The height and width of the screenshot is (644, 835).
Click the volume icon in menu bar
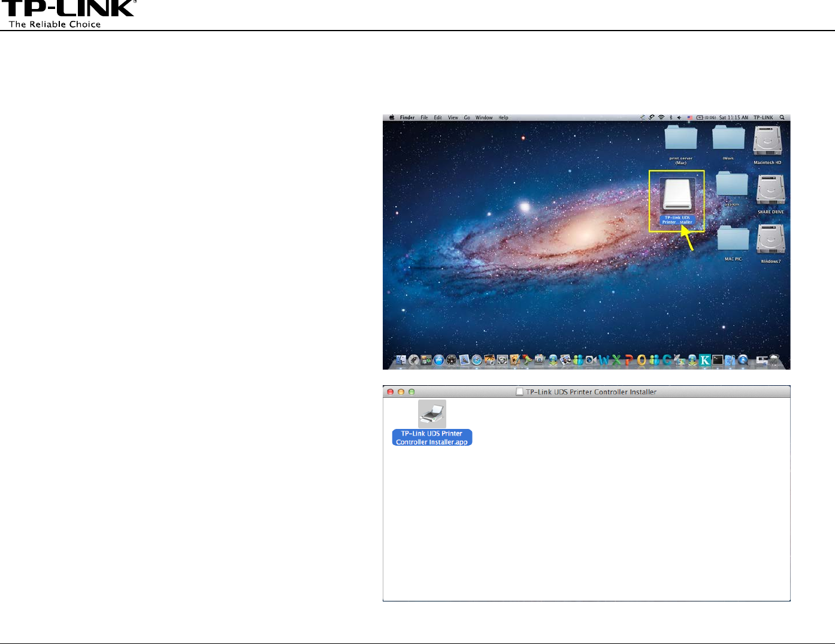coord(679,117)
